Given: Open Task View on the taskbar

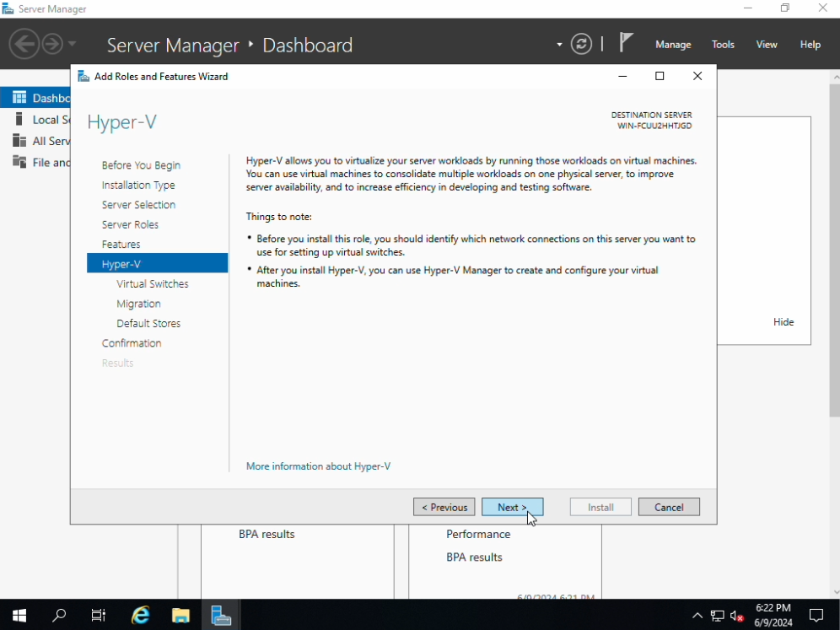Looking at the screenshot, I should (99, 615).
